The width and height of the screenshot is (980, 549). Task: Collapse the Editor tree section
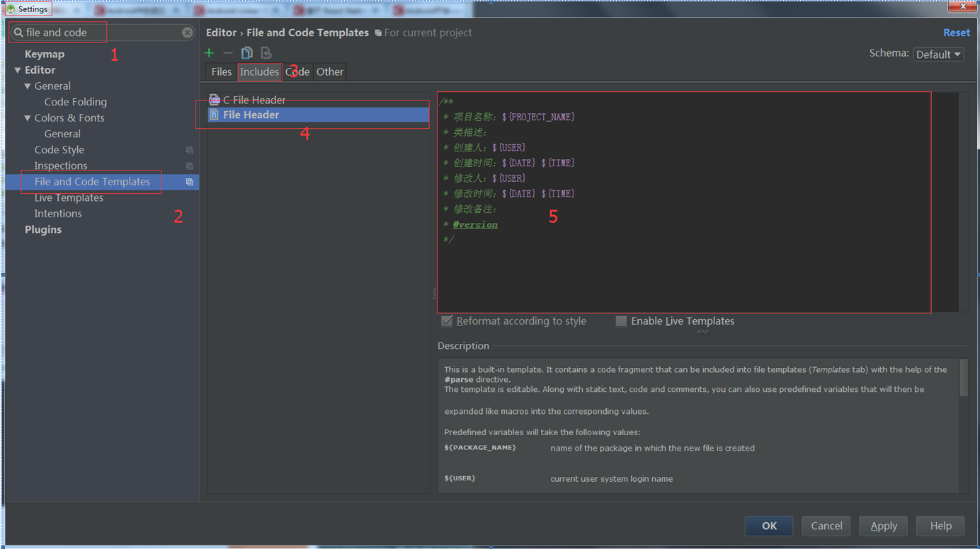point(18,69)
